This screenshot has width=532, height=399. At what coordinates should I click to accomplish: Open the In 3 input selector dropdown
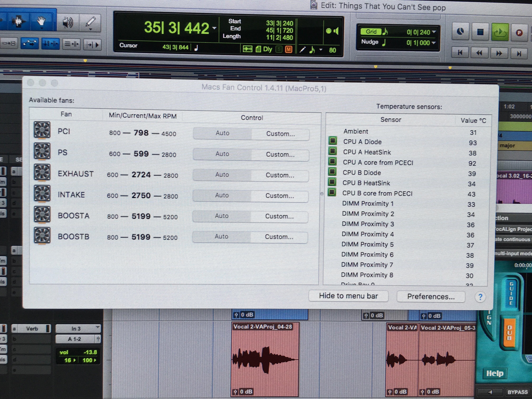point(78,328)
